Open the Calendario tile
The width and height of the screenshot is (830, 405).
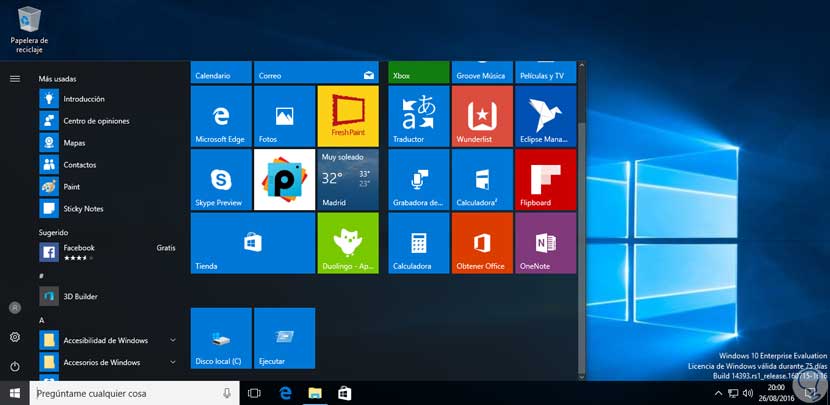point(221,72)
